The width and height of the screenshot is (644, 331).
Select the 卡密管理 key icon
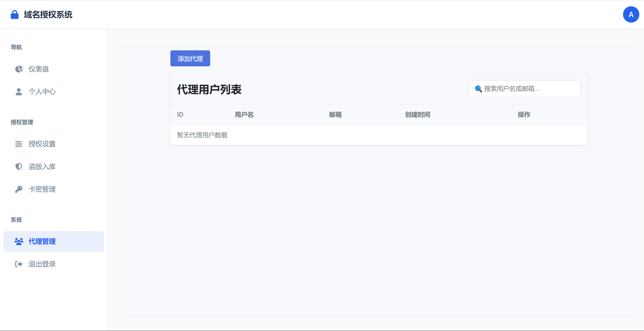[x=18, y=189]
